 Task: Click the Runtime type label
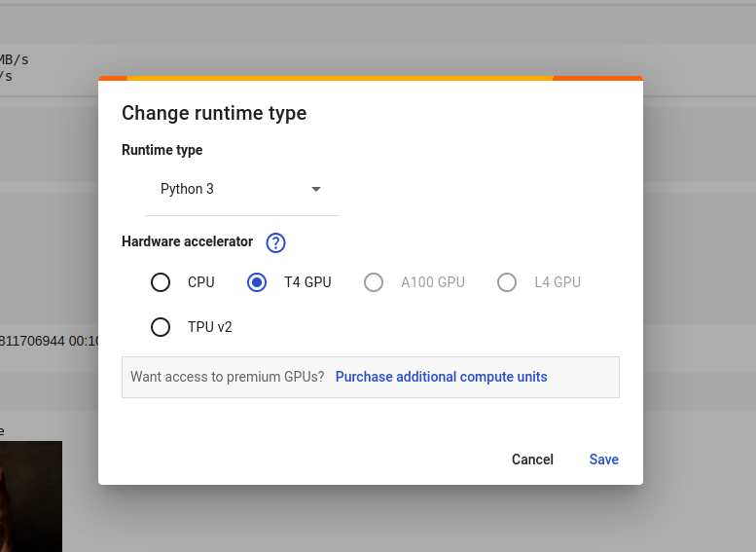point(162,150)
